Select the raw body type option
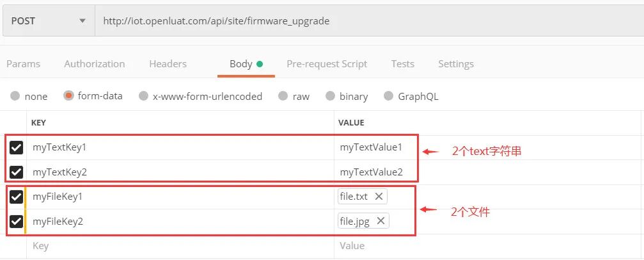 pyautogui.click(x=283, y=96)
